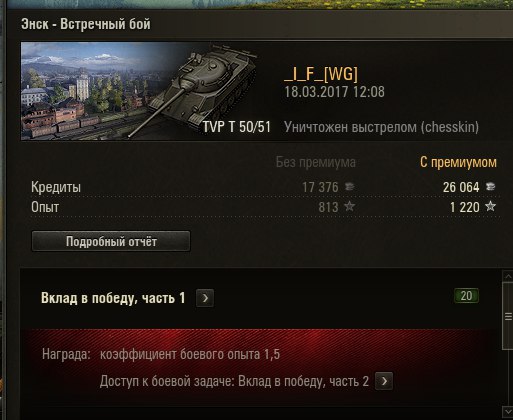This screenshot has width=513, height=420.
Task: Click the Энск - Встречный бой title
Action: 86,24
